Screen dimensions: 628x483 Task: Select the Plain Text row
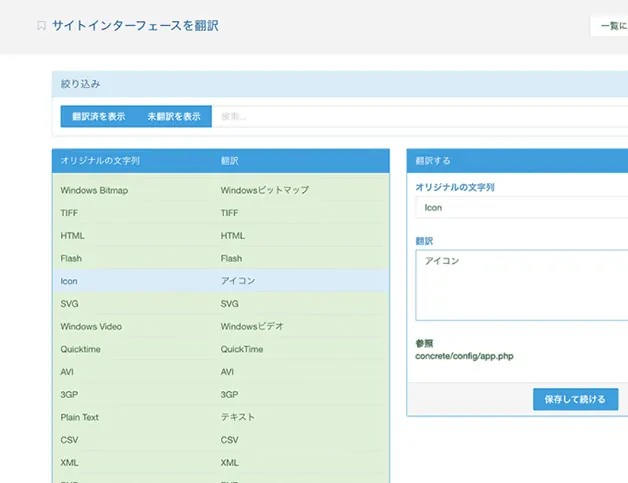coord(221,417)
